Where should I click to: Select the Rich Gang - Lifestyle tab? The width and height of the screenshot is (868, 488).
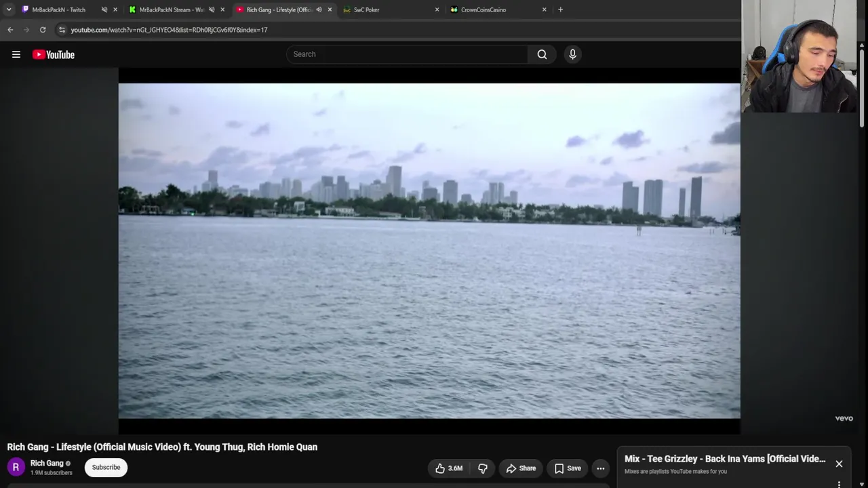coord(279,10)
